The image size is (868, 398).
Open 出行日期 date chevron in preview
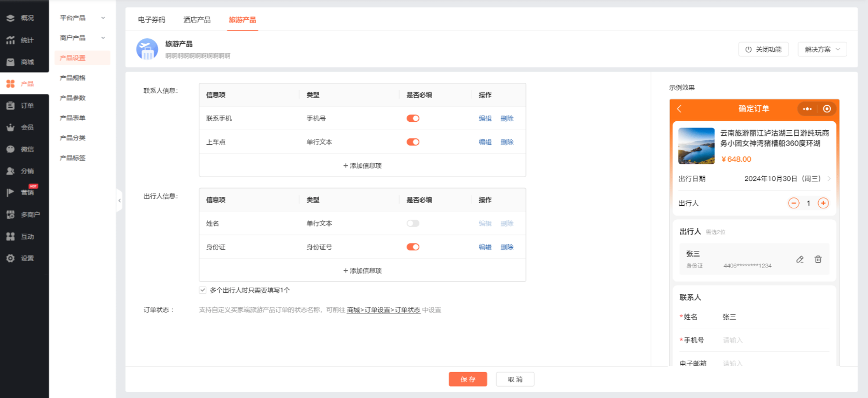(829, 179)
